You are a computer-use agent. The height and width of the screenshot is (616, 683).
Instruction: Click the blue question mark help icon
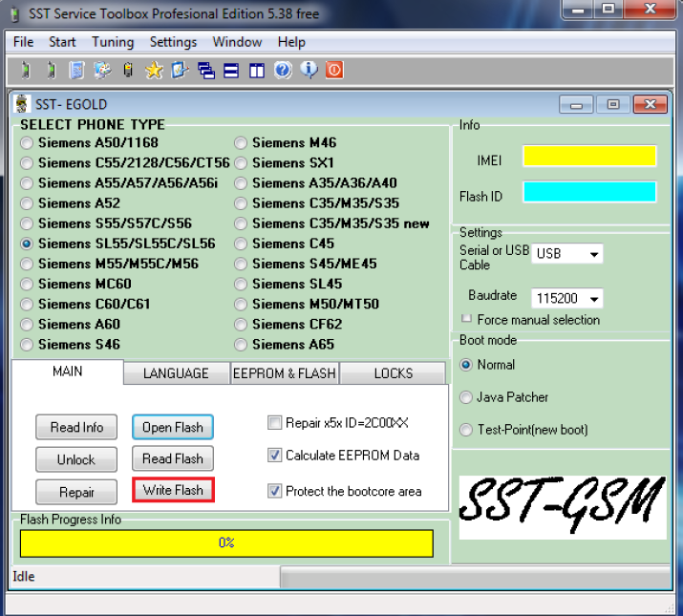[x=283, y=70]
